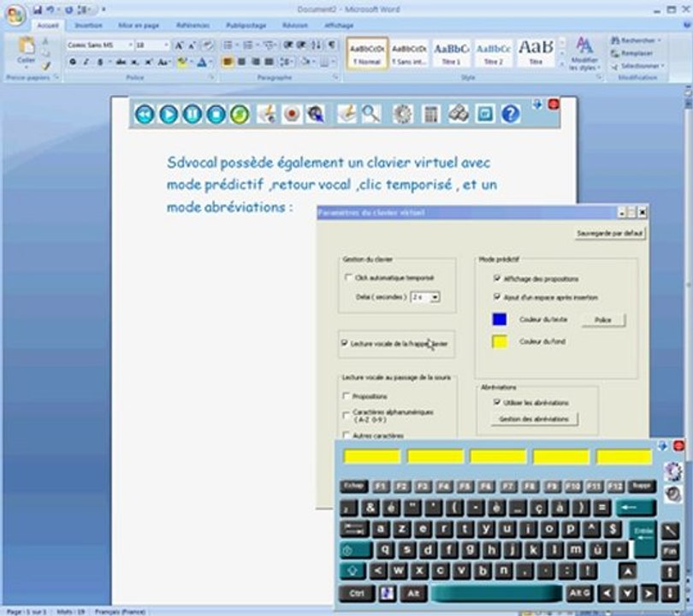Image resolution: width=693 pixels, height=616 pixels.
Task: Open the Références tab
Action: click(192, 25)
